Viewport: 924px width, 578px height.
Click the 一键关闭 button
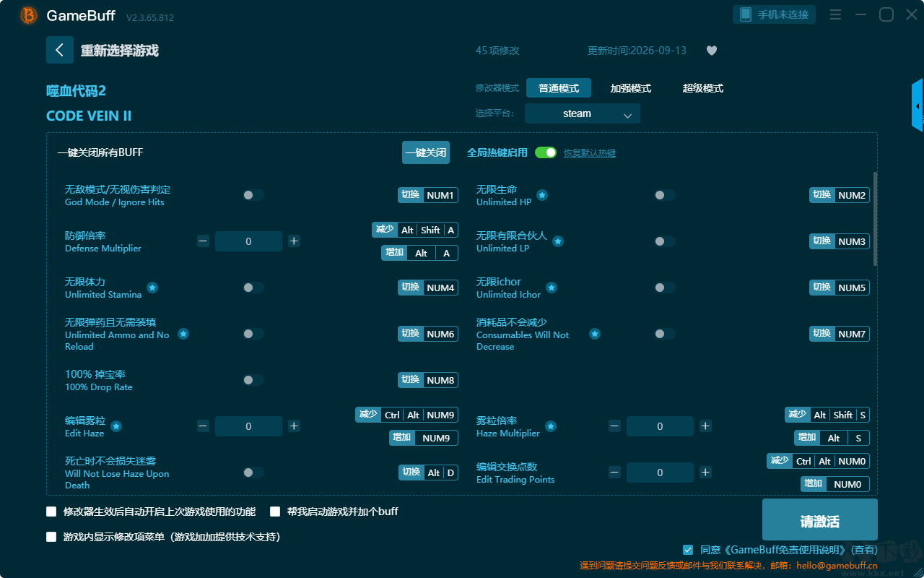(426, 152)
